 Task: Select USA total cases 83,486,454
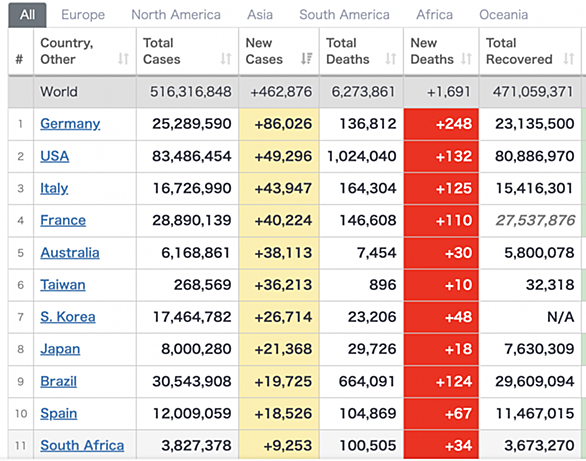click(x=192, y=156)
